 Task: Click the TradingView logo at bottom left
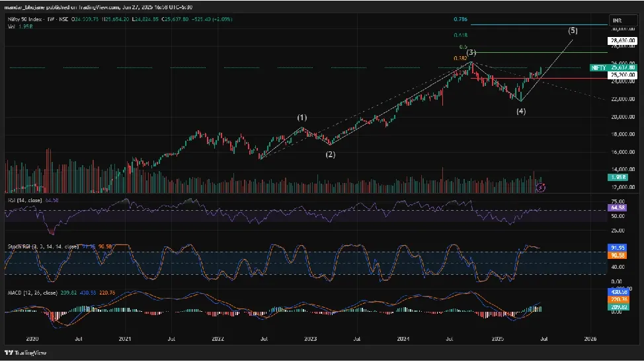click(x=26, y=353)
